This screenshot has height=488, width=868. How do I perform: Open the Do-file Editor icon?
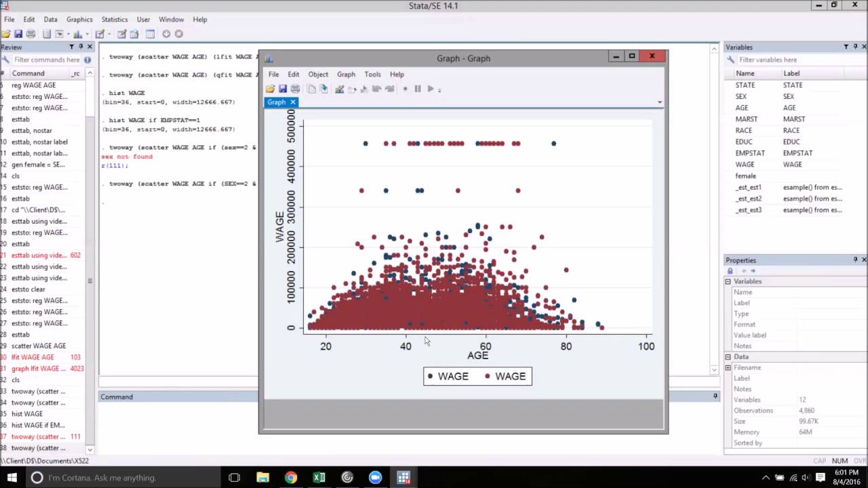pos(100,34)
